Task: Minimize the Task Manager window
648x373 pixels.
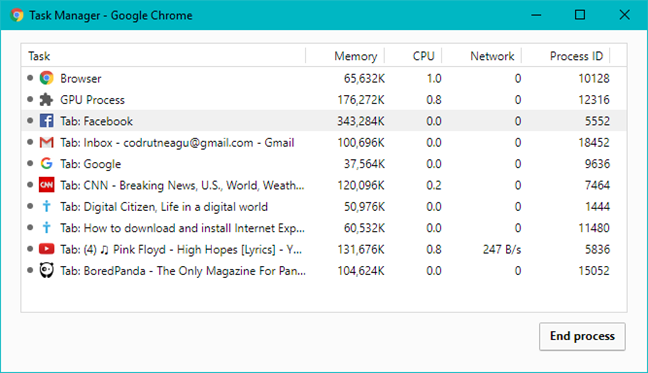Action: [536, 15]
